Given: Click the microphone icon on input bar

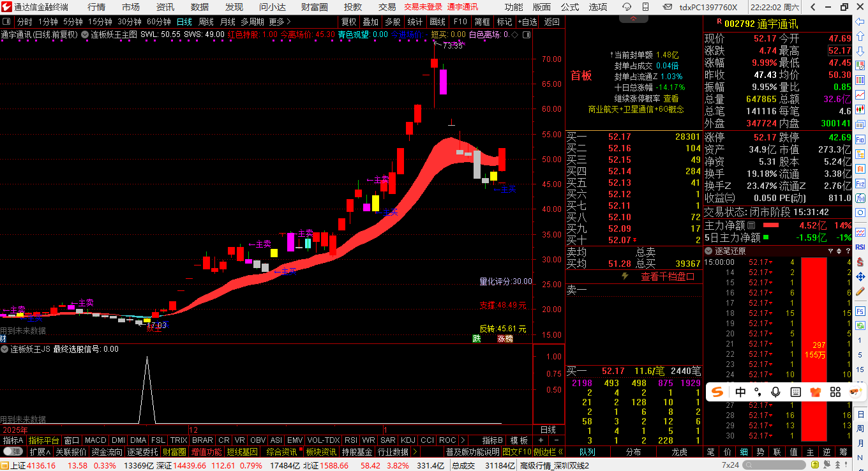Looking at the screenshot, I should (x=776, y=392).
